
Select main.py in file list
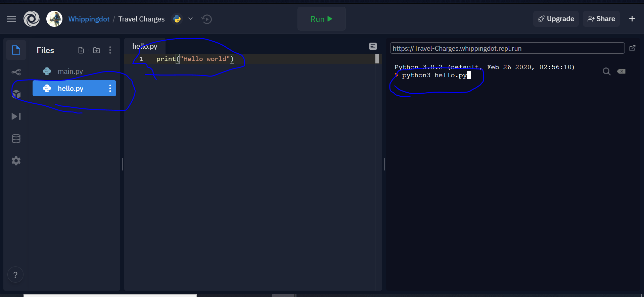click(75, 71)
